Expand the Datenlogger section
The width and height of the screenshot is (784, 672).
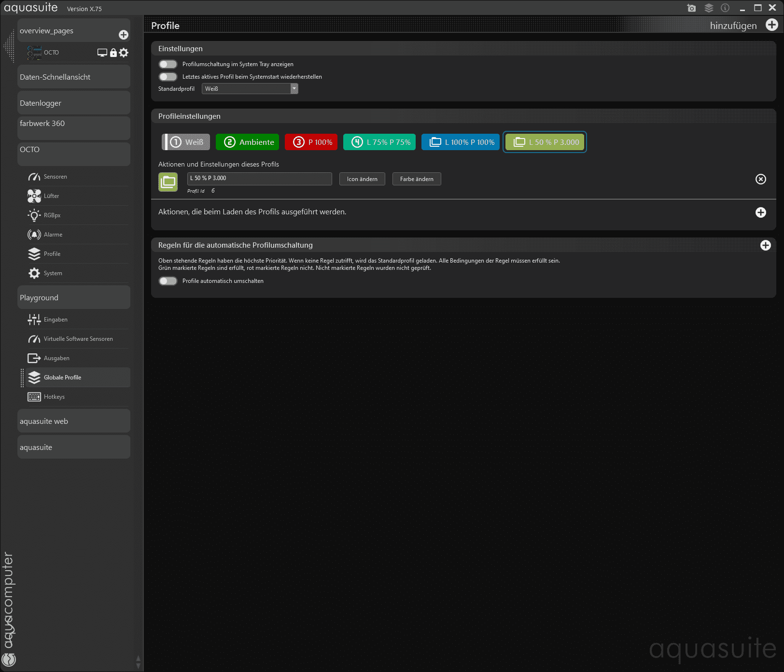click(74, 103)
